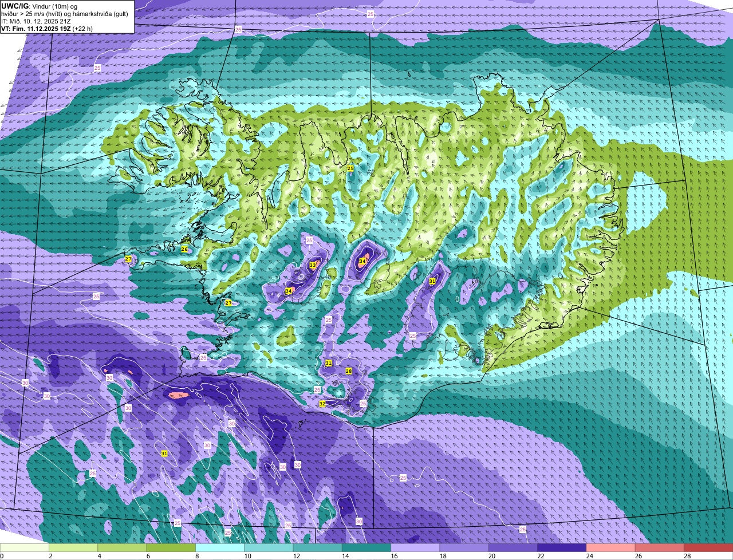Click the legend tick value "2"

50,556
